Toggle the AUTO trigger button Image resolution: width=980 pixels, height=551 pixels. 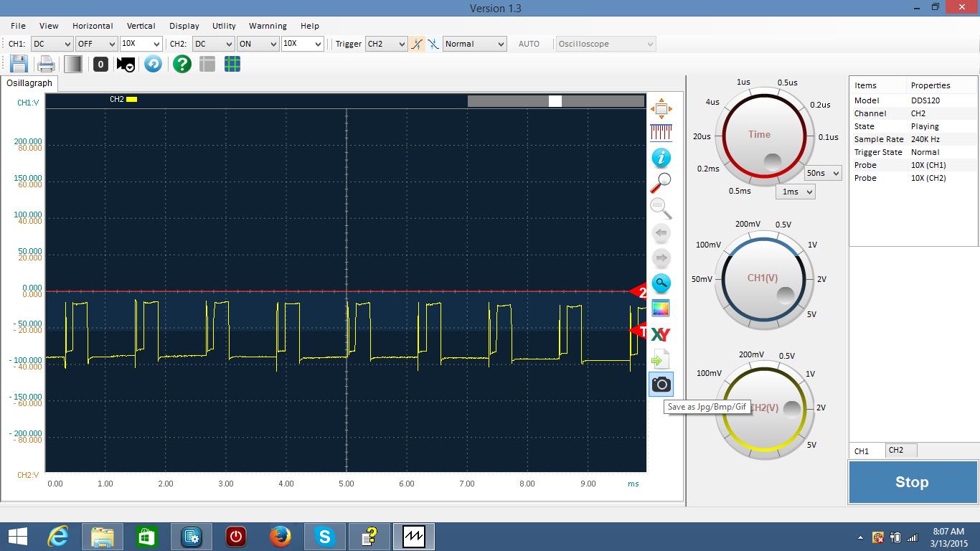point(529,44)
